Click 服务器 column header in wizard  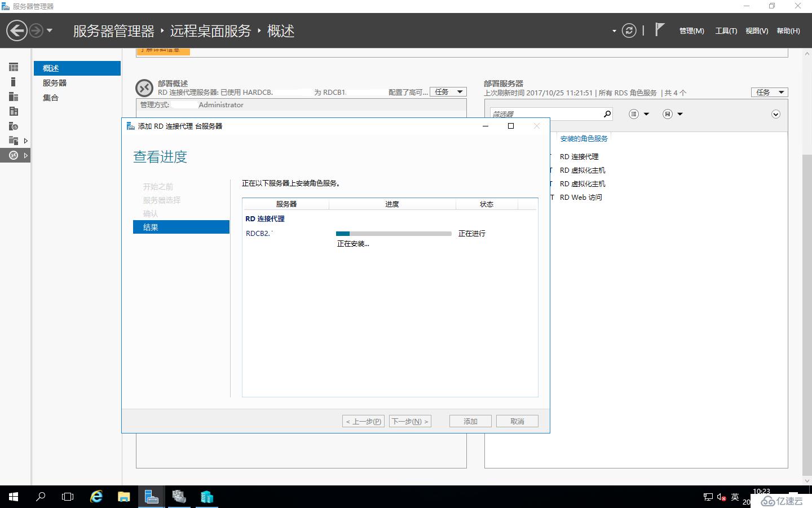point(286,204)
